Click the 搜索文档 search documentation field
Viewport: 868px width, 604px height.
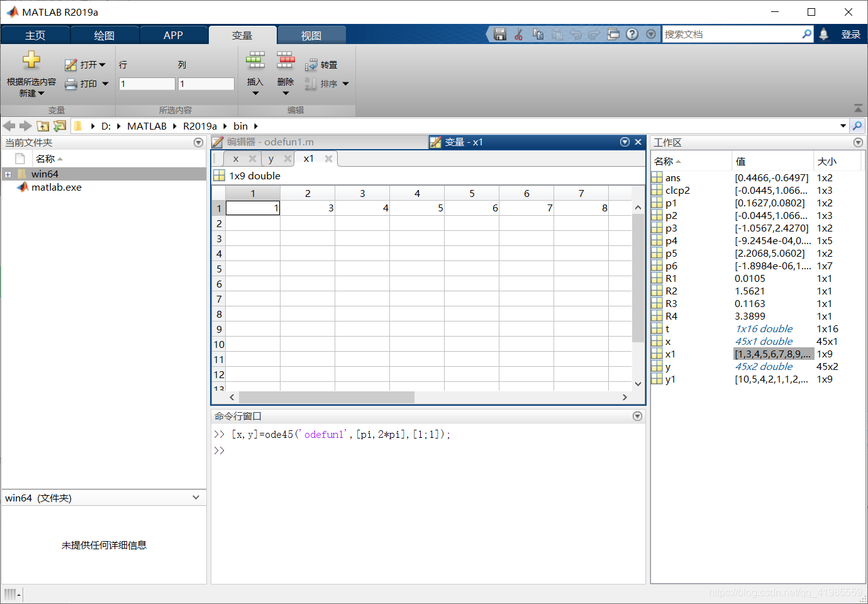point(732,34)
